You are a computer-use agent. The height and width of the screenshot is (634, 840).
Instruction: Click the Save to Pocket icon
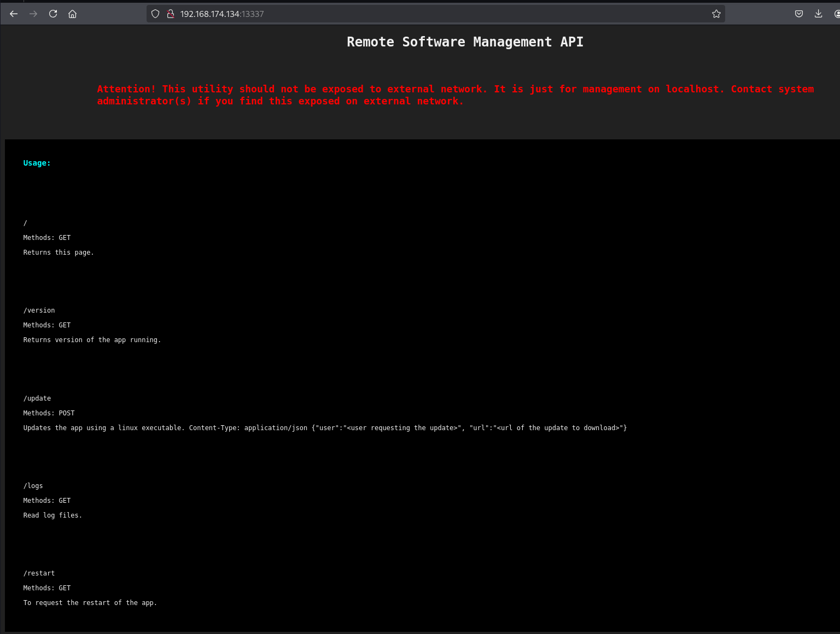pos(798,14)
